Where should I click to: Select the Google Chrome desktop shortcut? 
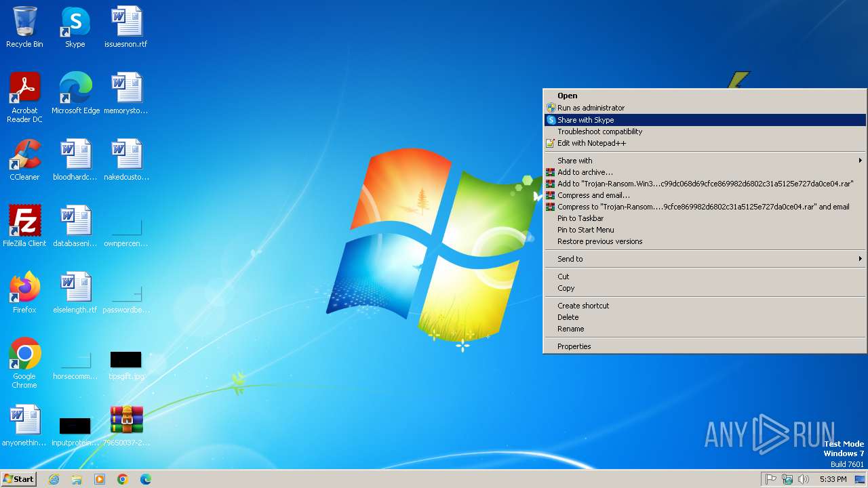(x=24, y=363)
